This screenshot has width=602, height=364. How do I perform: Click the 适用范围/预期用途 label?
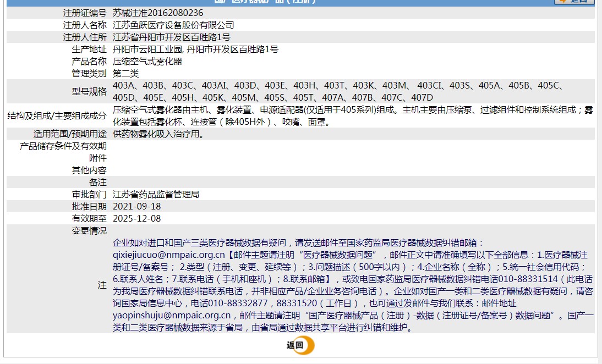click(x=70, y=134)
